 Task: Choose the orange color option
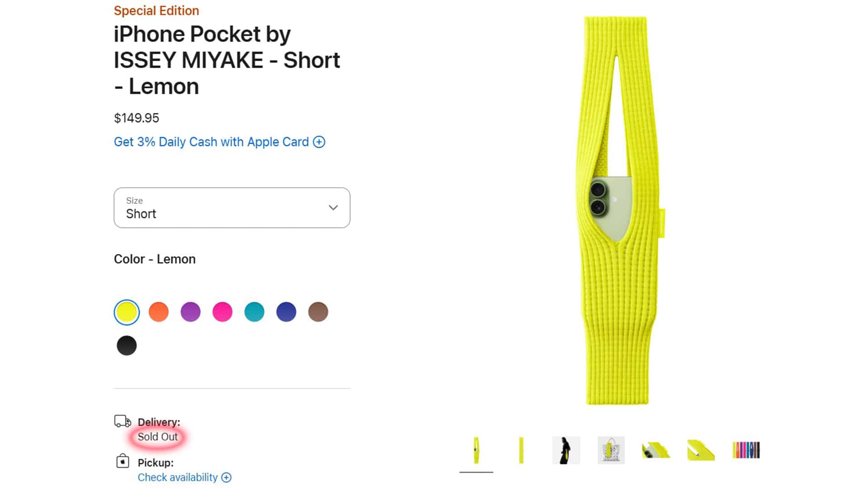click(x=159, y=312)
